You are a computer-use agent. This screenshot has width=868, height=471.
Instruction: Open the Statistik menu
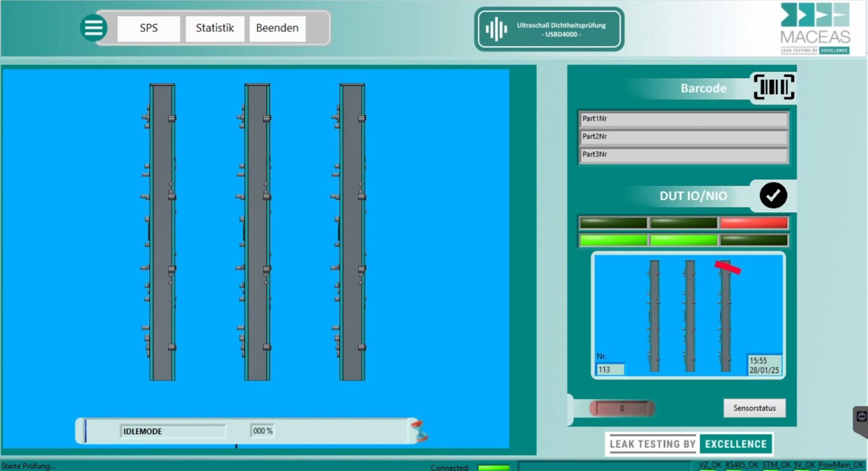pyautogui.click(x=215, y=28)
